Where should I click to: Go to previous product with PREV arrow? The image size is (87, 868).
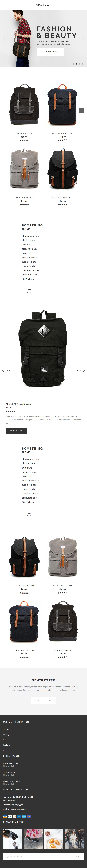(x=6, y=370)
